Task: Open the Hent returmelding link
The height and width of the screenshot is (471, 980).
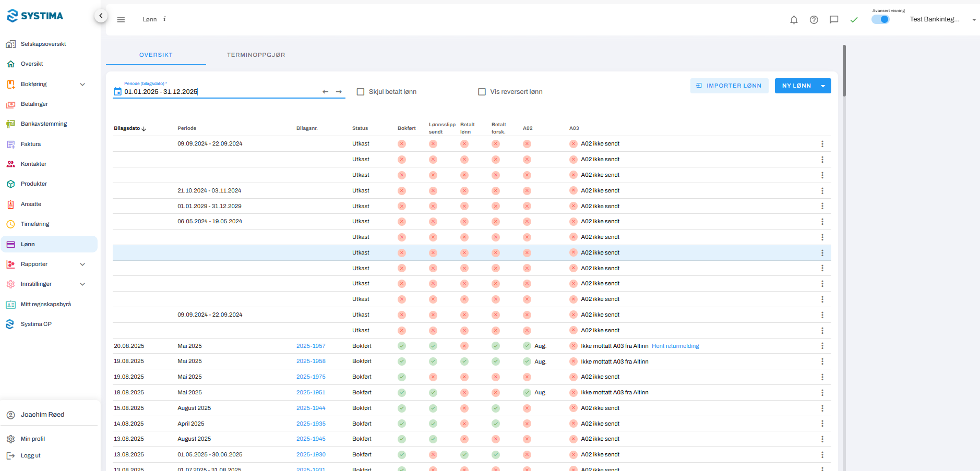Action: point(675,346)
